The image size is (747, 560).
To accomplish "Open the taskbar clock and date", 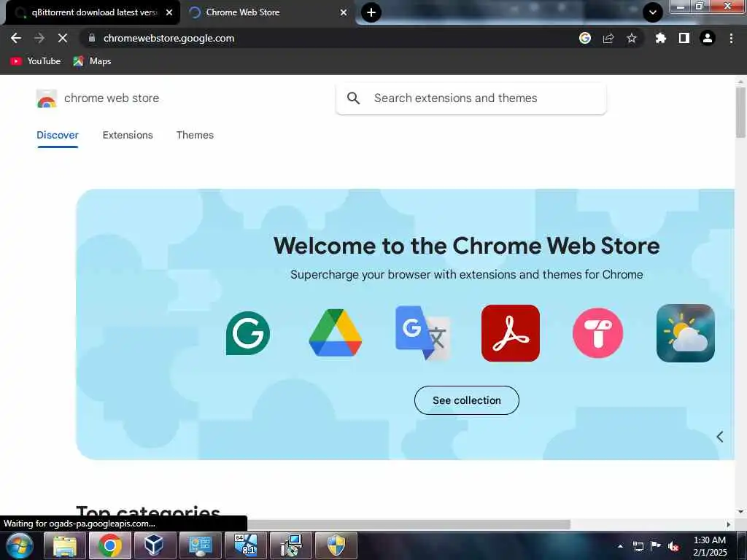I will click(710, 546).
